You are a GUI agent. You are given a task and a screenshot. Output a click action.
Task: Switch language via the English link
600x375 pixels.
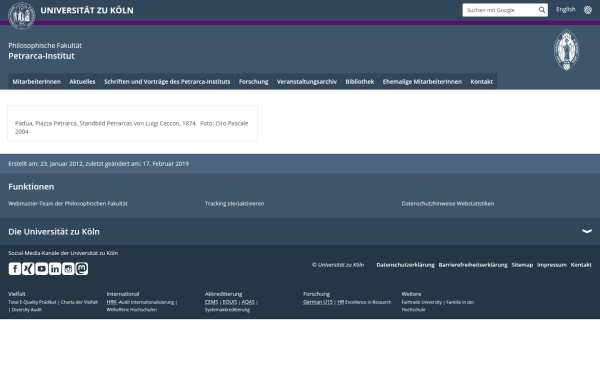pyautogui.click(x=566, y=9)
